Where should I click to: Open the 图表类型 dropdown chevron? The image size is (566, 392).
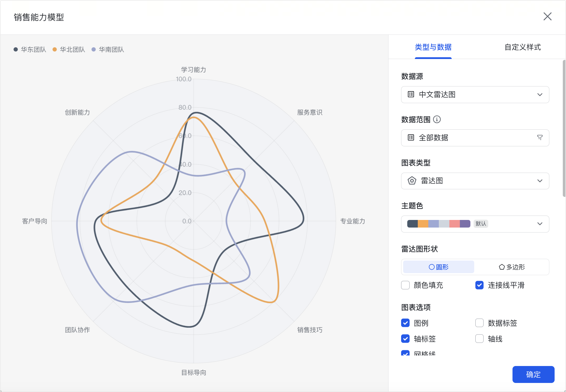click(x=540, y=181)
